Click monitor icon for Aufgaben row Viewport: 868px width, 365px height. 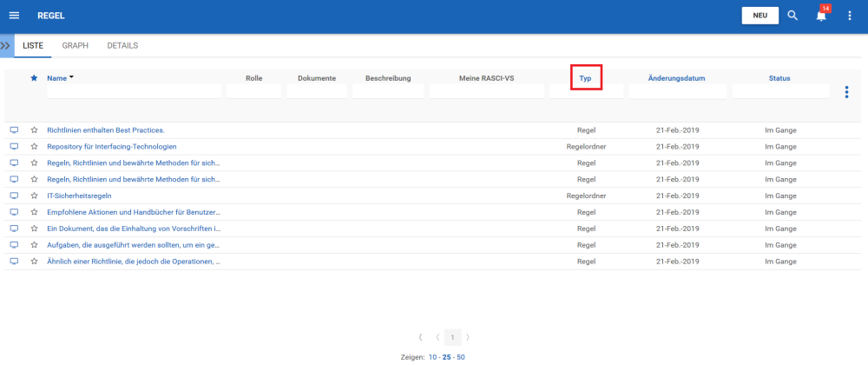click(15, 245)
